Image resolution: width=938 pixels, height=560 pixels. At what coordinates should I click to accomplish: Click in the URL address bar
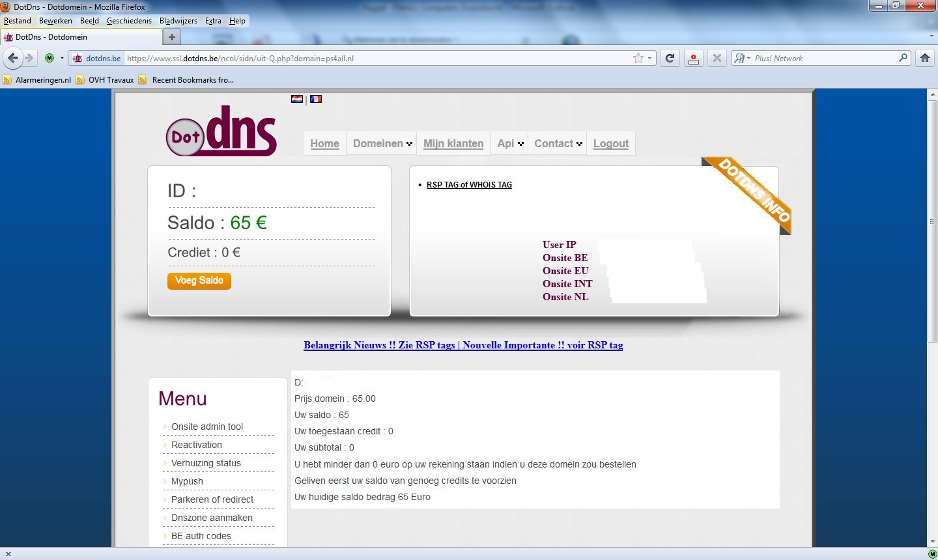(x=378, y=58)
